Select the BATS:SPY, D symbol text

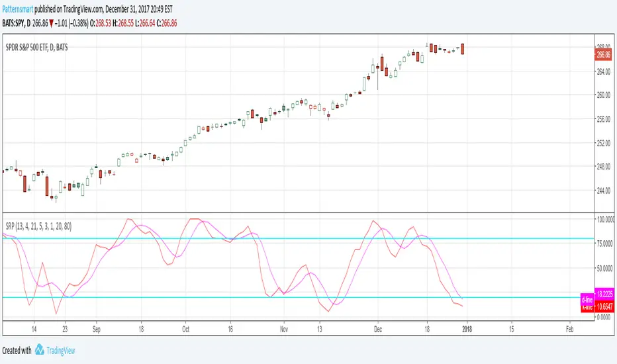tap(16, 23)
